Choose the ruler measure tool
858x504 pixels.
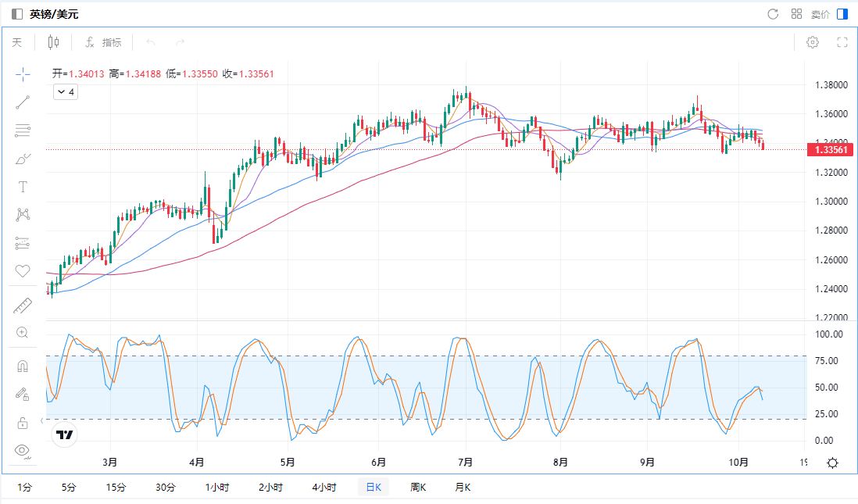[23, 306]
